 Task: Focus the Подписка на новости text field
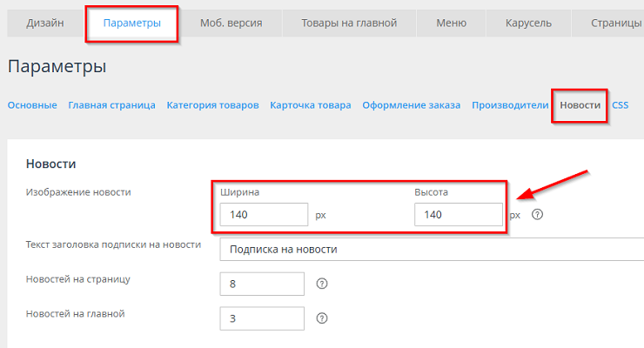pos(431,250)
